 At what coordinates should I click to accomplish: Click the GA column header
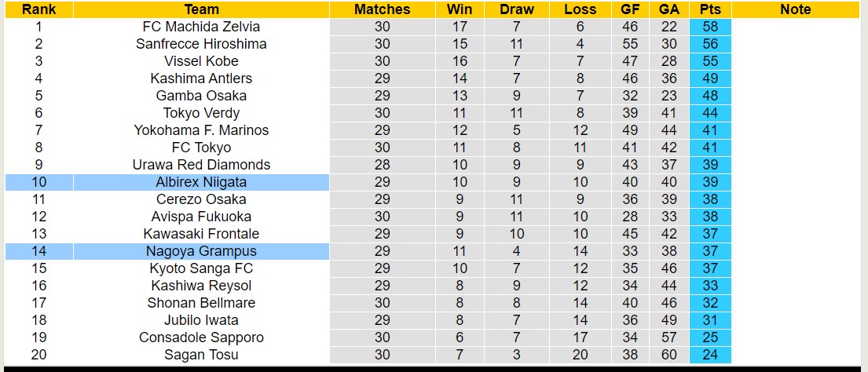tap(669, 9)
